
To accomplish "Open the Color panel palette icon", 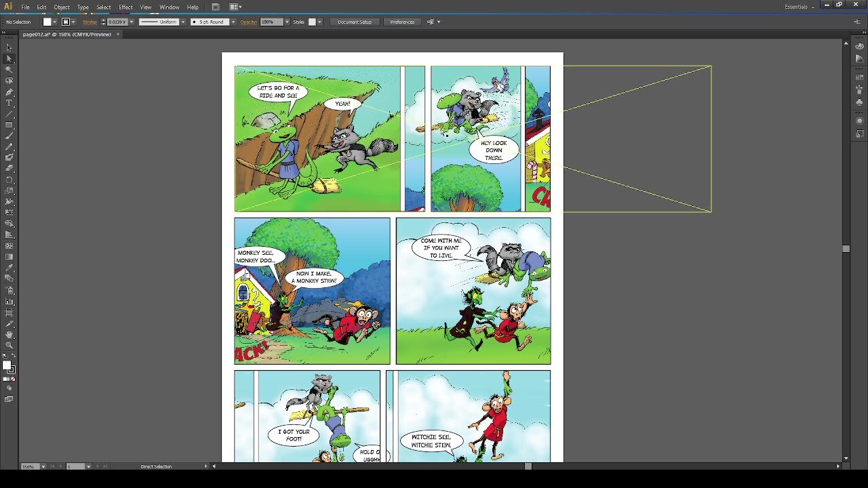I will click(x=859, y=46).
